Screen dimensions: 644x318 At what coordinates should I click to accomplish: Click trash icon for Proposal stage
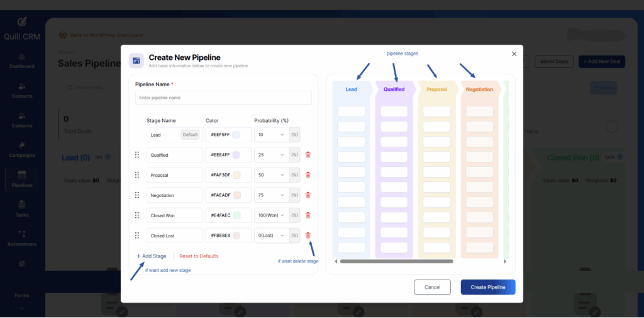[x=308, y=175]
